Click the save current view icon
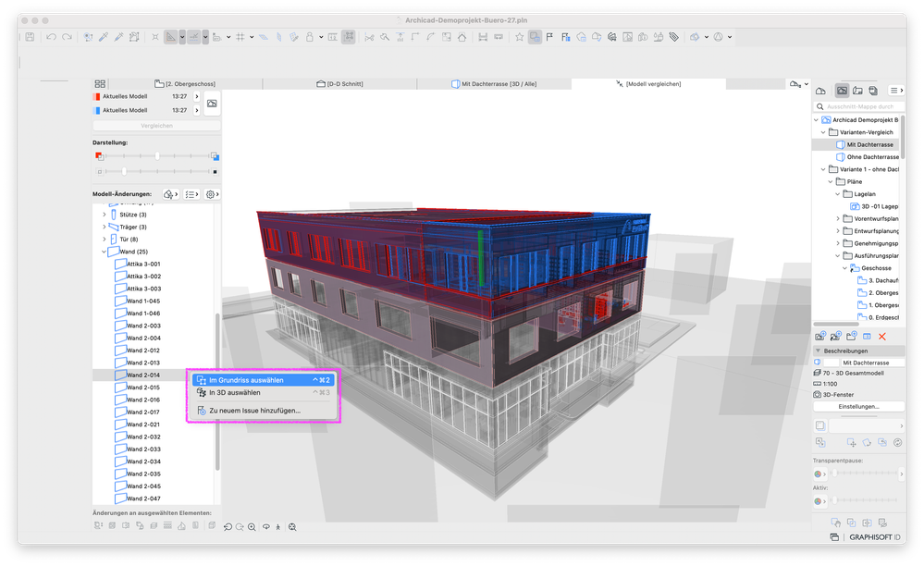This screenshot has height=566, width=924. [819, 337]
